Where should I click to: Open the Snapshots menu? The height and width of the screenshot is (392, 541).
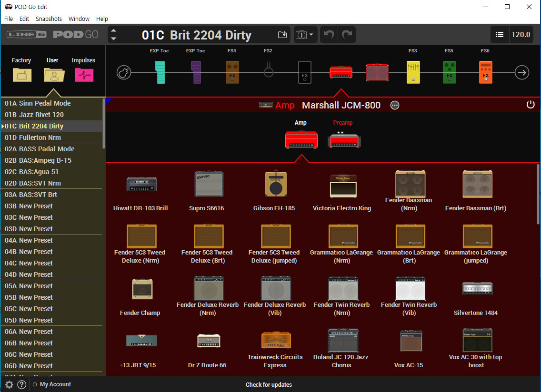coord(49,19)
